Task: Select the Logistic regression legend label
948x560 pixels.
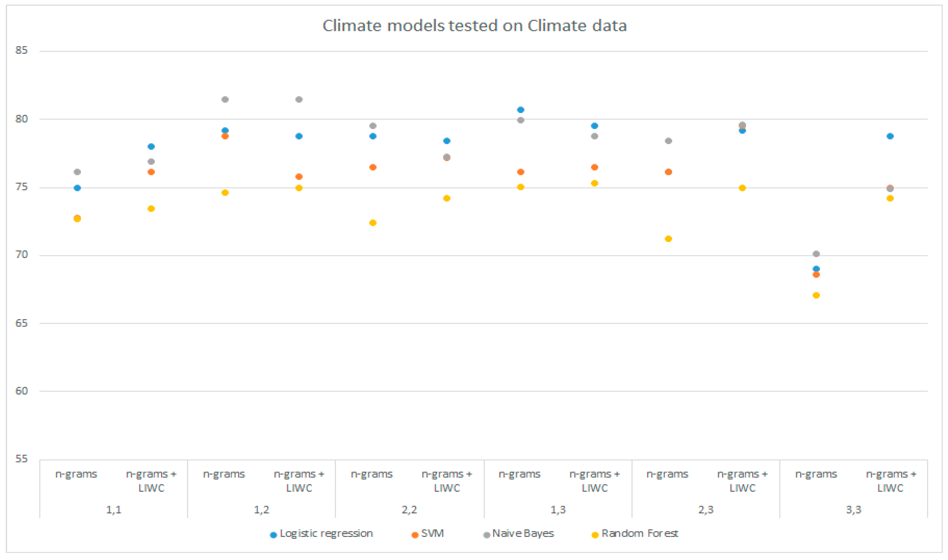Action: [x=326, y=534]
